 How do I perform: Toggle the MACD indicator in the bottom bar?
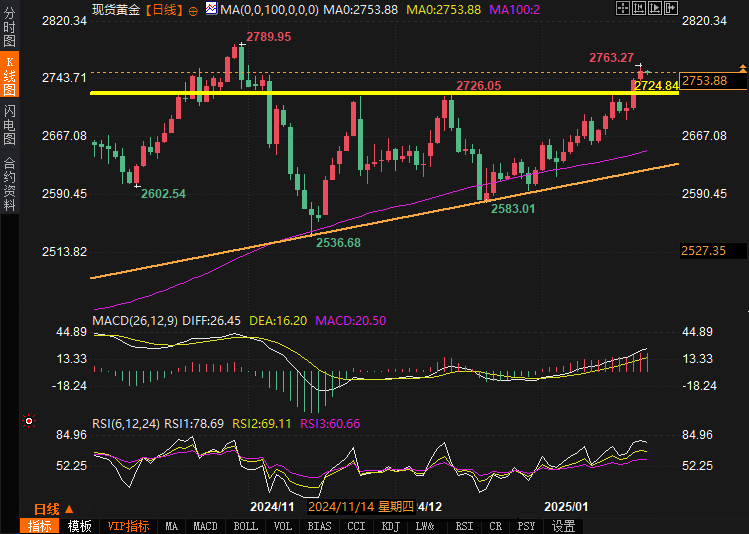coord(205,526)
